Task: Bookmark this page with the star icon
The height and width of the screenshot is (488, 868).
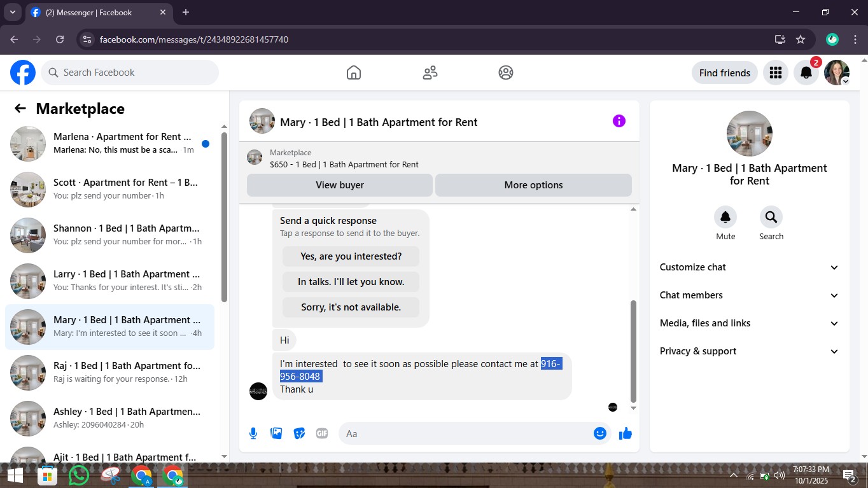Action: coord(801,39)
